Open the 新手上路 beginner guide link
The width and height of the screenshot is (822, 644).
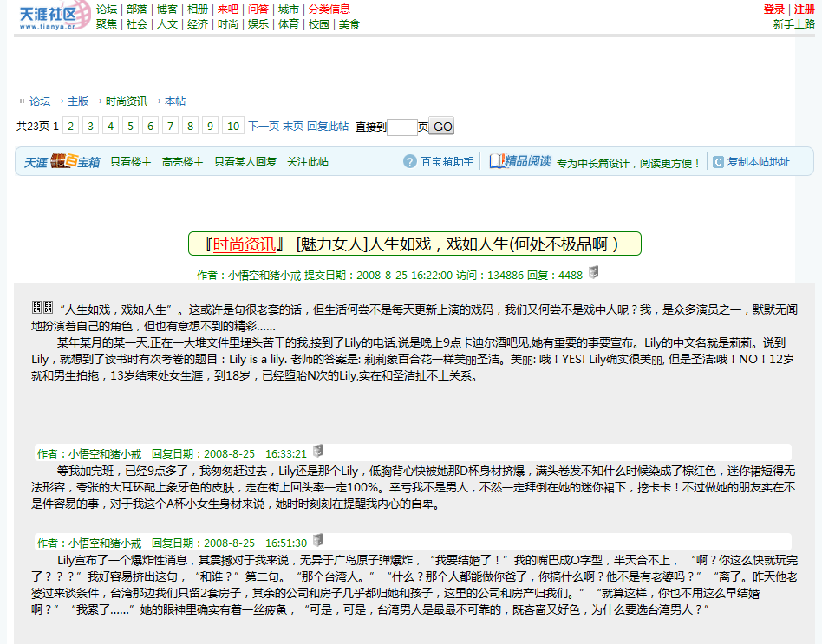point(794,24)
